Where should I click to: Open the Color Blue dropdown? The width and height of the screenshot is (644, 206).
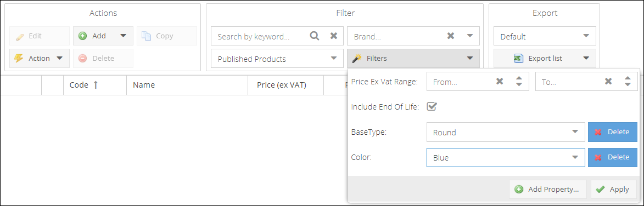(x=506, y=157)
